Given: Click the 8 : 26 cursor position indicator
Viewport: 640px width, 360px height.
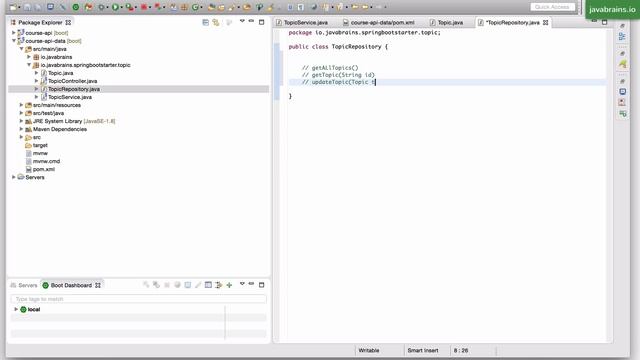Looking at the screenshot, I should (x=461, y=350).
